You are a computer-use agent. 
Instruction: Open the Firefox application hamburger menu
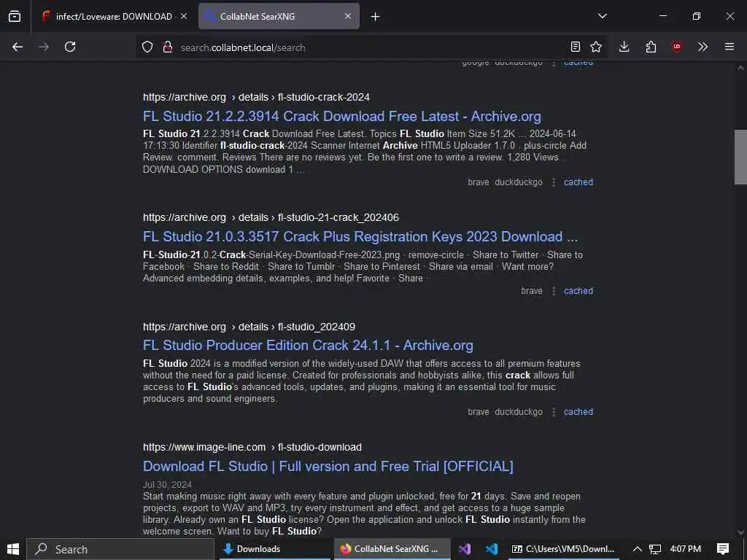pos(729,47)
